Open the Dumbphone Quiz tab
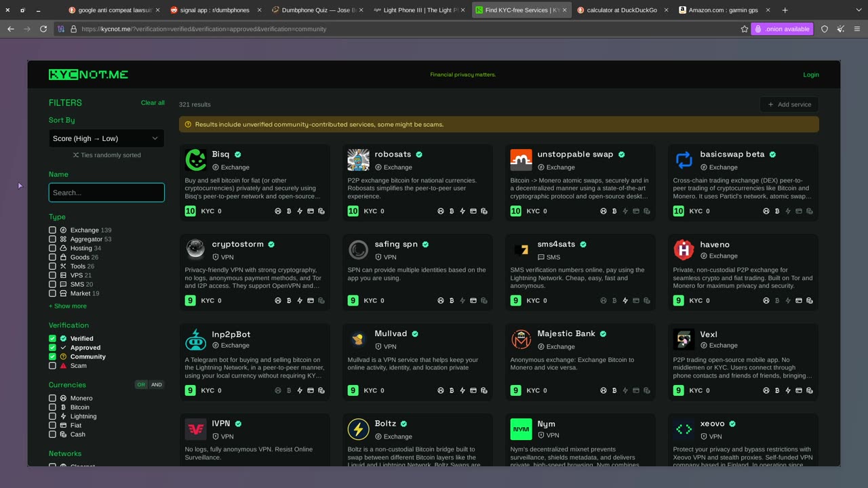The image size is (868, 488). click(x=316, y=10)
